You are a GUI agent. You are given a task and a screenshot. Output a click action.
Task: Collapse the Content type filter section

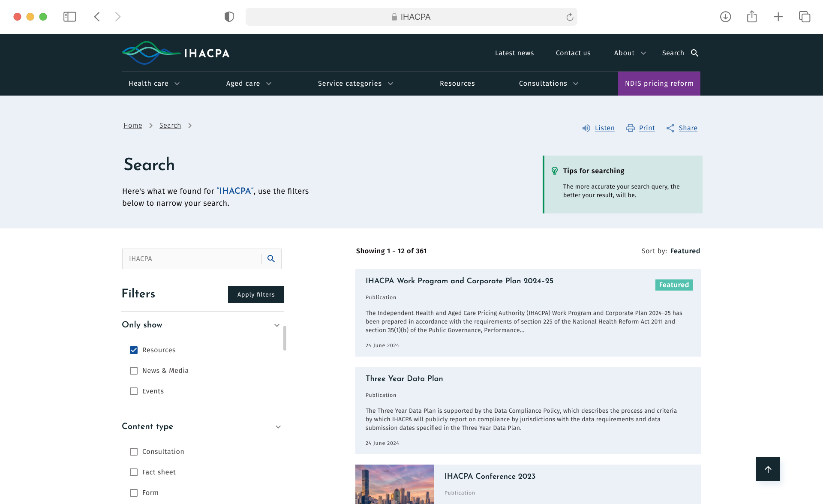pos(278,427)
